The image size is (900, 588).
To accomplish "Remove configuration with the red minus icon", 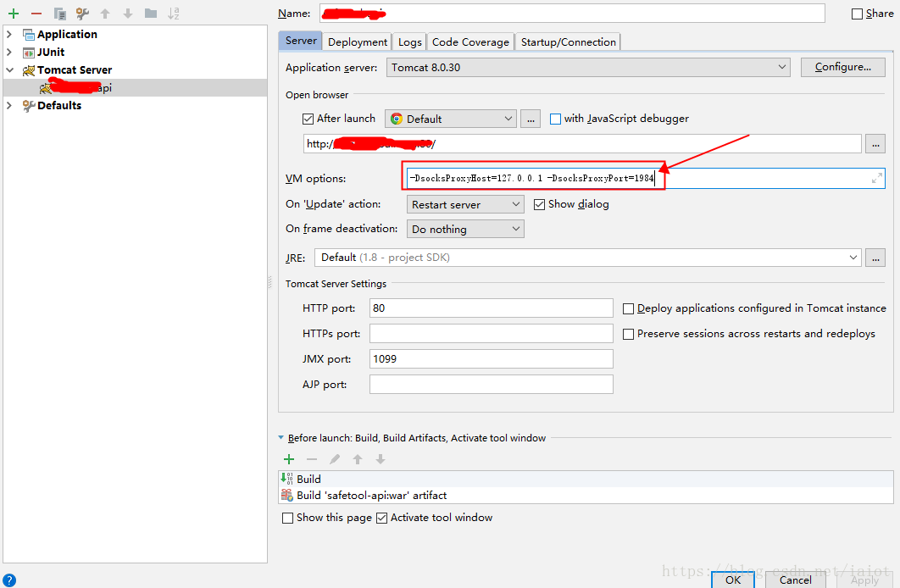I will point(36,14).
